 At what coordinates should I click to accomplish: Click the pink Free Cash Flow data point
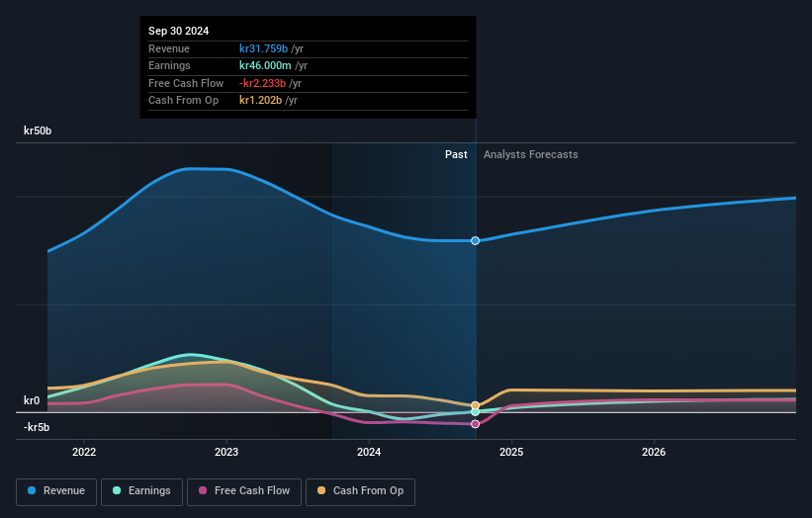(475, 424)
